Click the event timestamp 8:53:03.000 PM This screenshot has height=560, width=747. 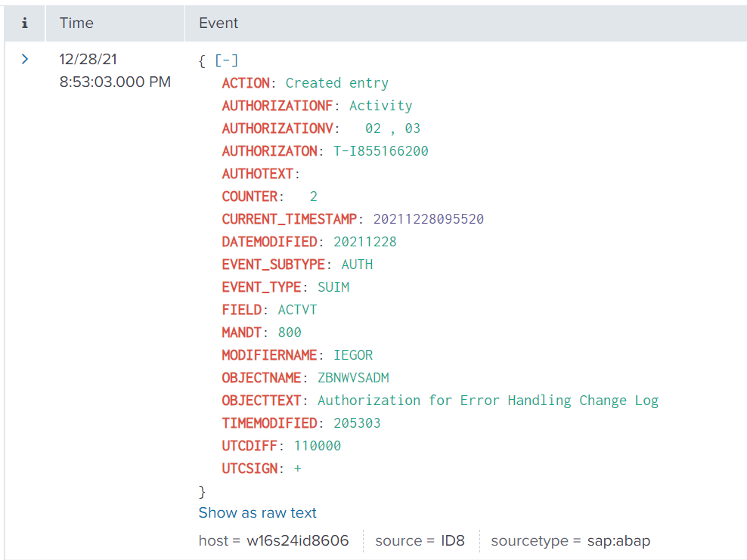coord(115,82)
